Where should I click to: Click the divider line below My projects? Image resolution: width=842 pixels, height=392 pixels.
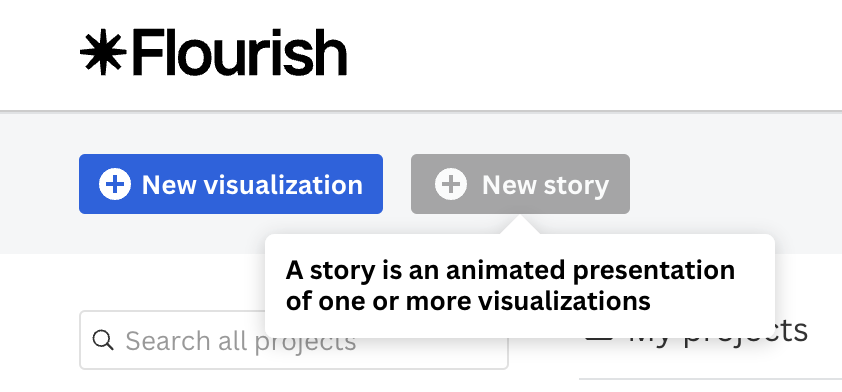click(x=710, y=379)
